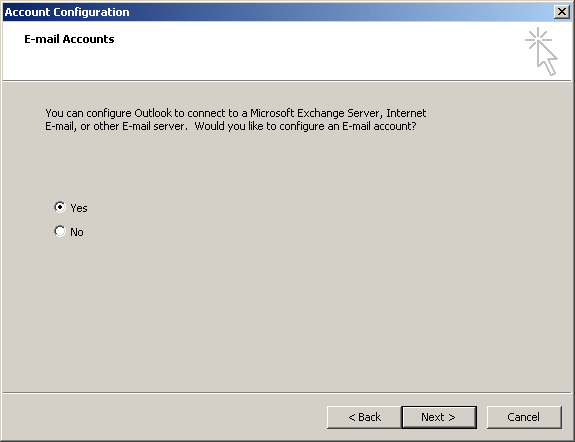Click the arrow pointer in the wizard icon

[x=547, y=59]
